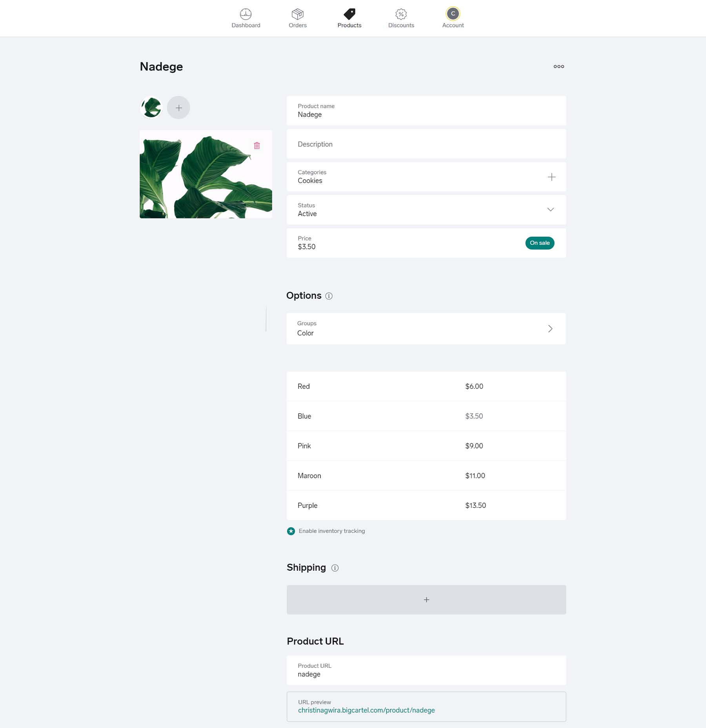Viewport: 706px width, 728px height.
Task: View Shipping help info icon
Action: [335, 568]
